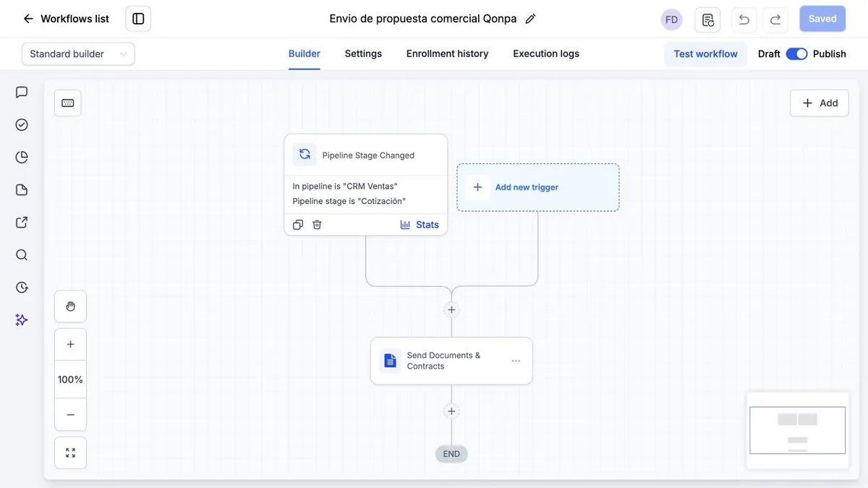
Task: Open the Execution logs tab
Action: tap(546, 53)
